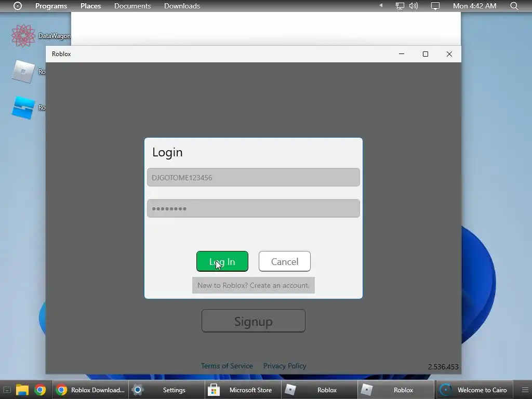The width and height of the screenshot is (532, 399).
Task: Select the grey Roblox Player desktop icon
Action: pos(23,72)
